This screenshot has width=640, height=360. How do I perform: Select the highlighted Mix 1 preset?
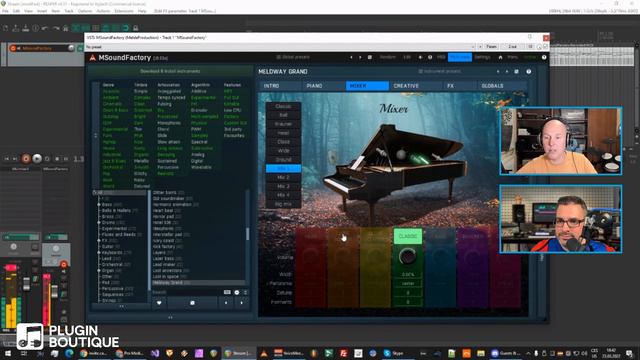pos(283,169)
